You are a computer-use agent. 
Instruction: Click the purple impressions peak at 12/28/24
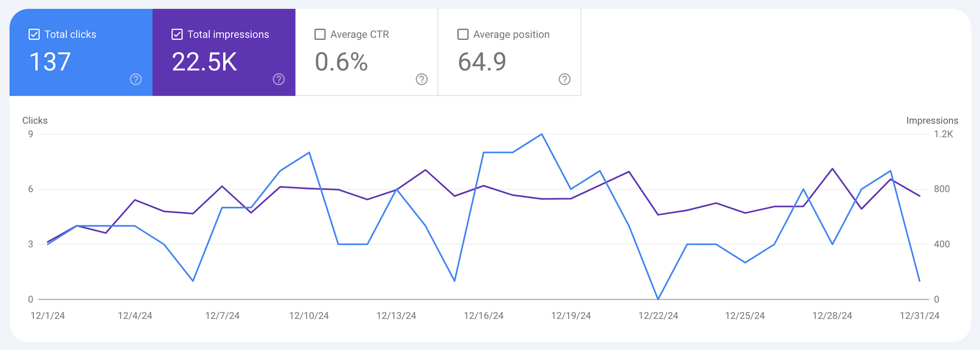[x=832, y=169]
